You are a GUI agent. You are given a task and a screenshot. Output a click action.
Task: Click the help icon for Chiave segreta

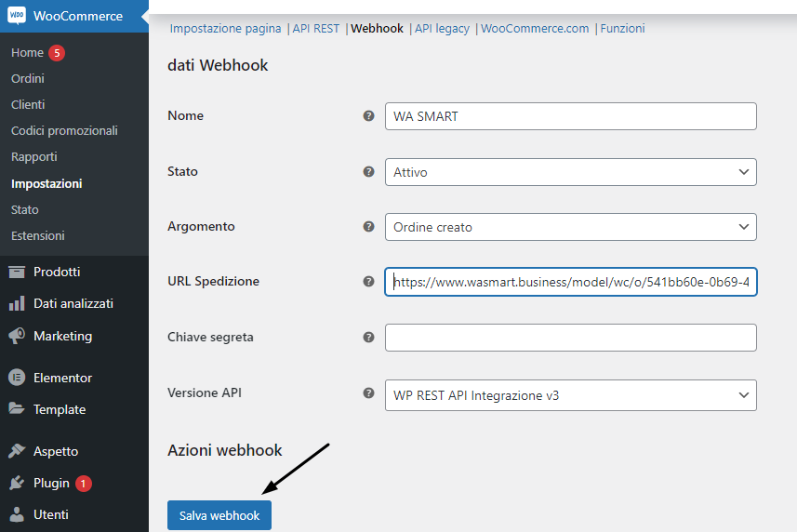pyautogui.click(x=368, y=338)
